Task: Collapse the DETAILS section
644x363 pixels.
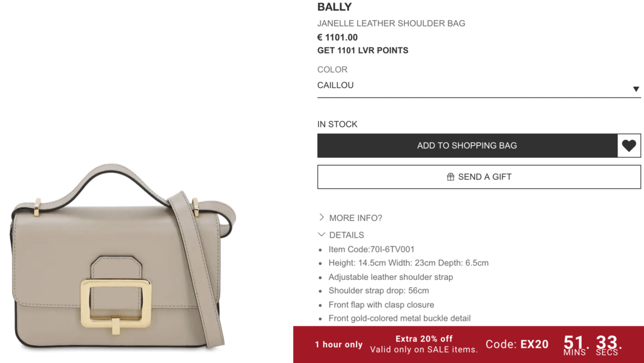Action: (x=341, y=235)
